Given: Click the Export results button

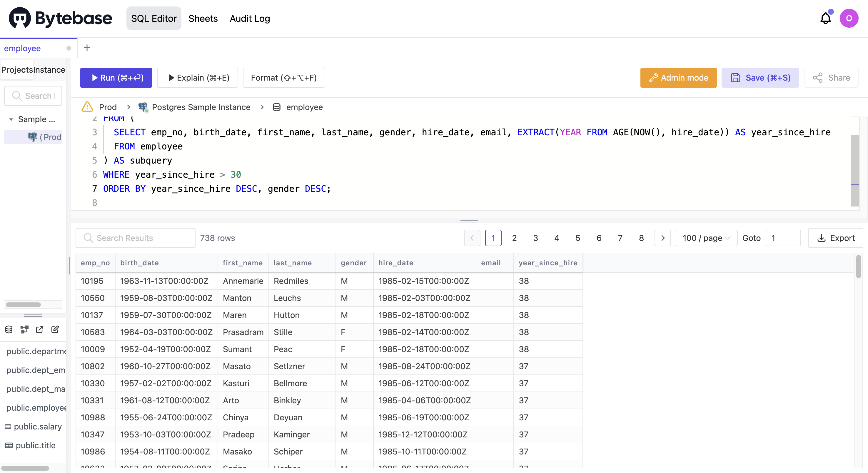Looking at the screenshot, I should 836,238.
